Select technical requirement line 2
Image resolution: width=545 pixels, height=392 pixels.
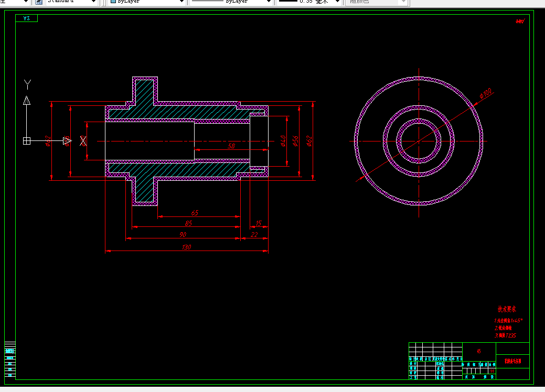click(x=503, y=328)
